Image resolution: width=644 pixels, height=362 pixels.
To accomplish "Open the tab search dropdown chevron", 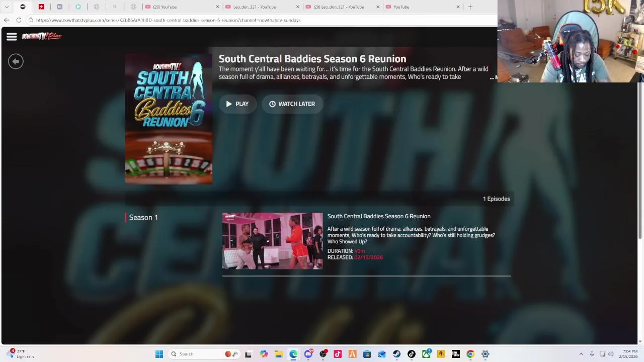I will 7,7.
